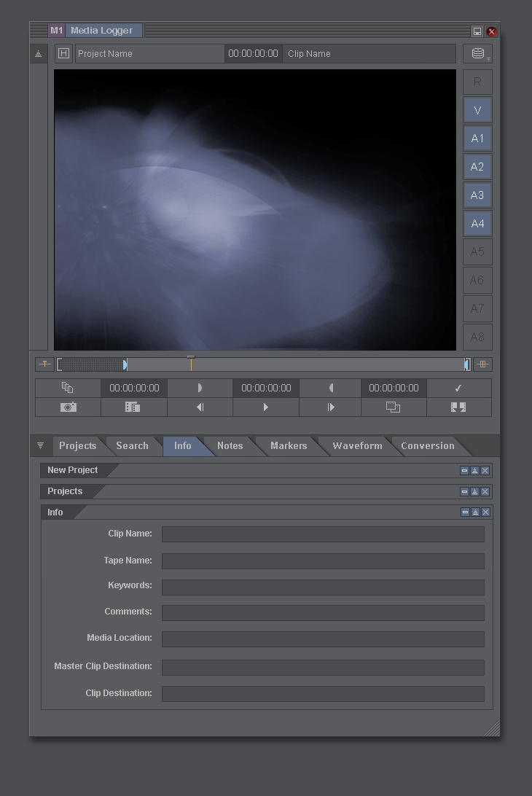
Task: Click the out-point timecode field
Action: [394, 388]
